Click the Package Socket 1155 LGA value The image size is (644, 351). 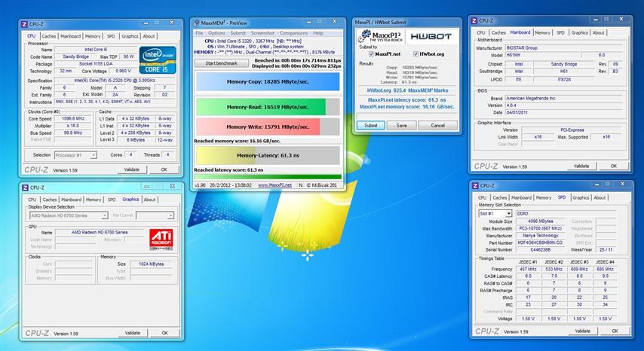coord(94,64)
